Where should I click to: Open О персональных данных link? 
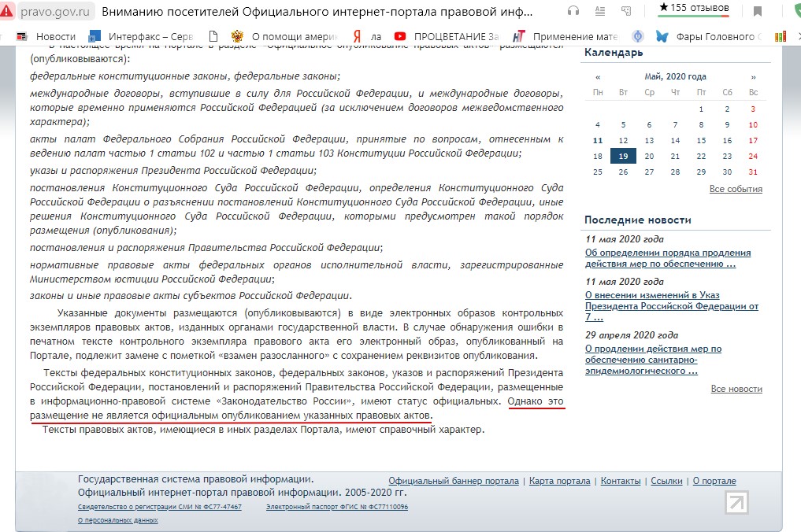(x=118, y=520)
